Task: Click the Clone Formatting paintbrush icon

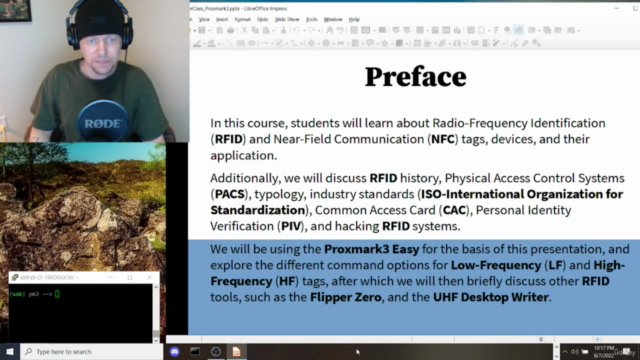Action: coord(283,30)
